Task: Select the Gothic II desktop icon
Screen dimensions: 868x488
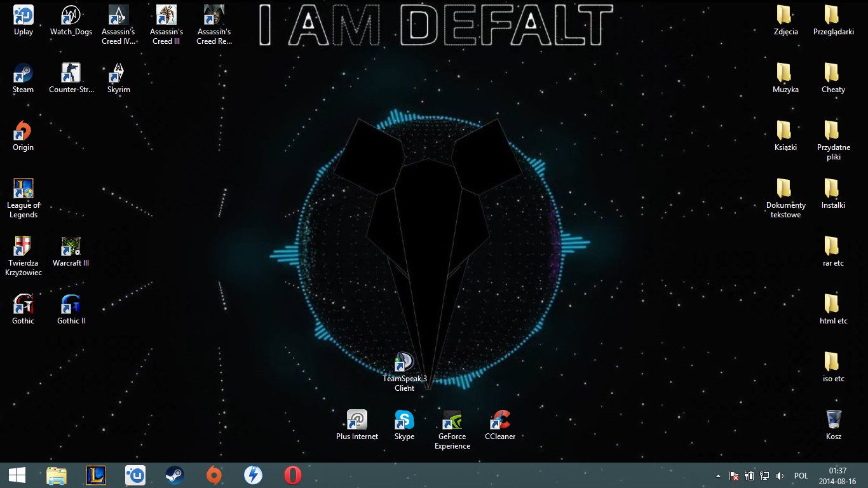Action: (71, 309)
